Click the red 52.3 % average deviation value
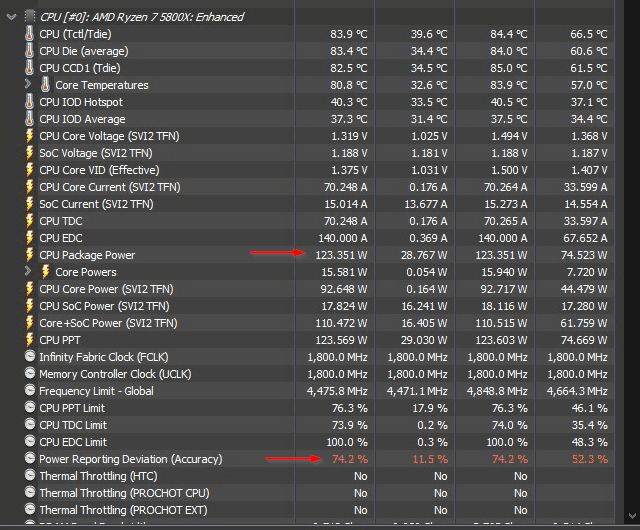Screen dimensions: 640x530 point(590,459)
